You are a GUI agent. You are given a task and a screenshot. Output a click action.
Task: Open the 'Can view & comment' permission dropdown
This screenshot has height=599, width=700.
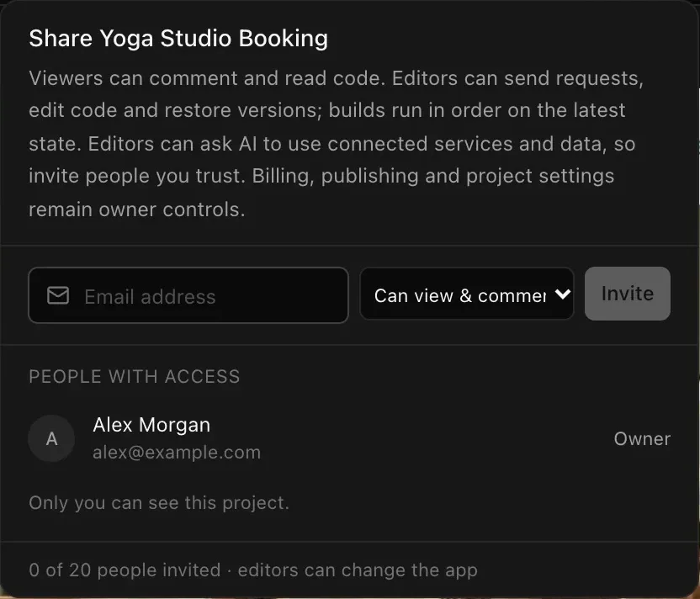[466, 294]
